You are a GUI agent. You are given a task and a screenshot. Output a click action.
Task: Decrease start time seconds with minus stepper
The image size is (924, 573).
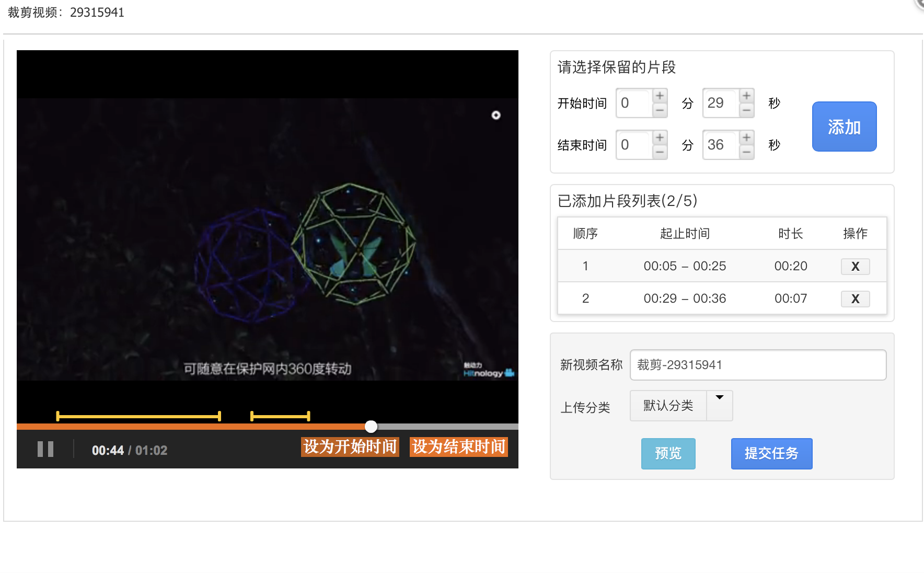click(747, 110)
